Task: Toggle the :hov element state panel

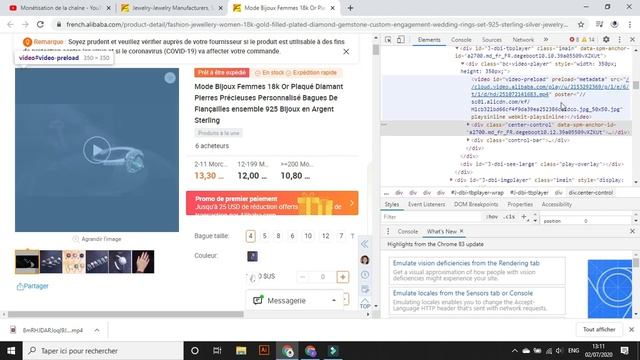Action: click(491, 217)
